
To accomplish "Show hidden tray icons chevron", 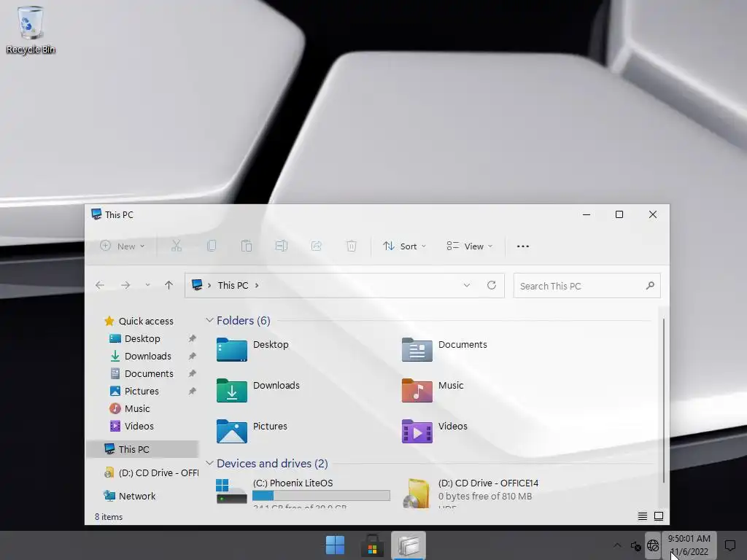I will coord(617,545).
